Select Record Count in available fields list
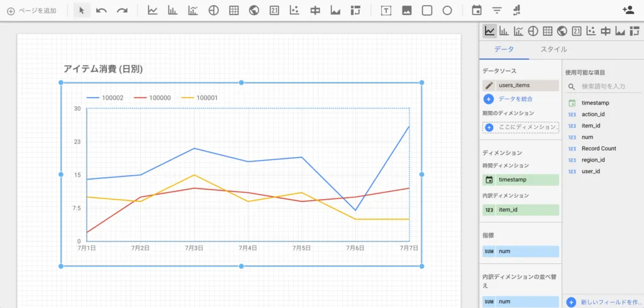Screen dimensions: 644x308 [599, 149]
